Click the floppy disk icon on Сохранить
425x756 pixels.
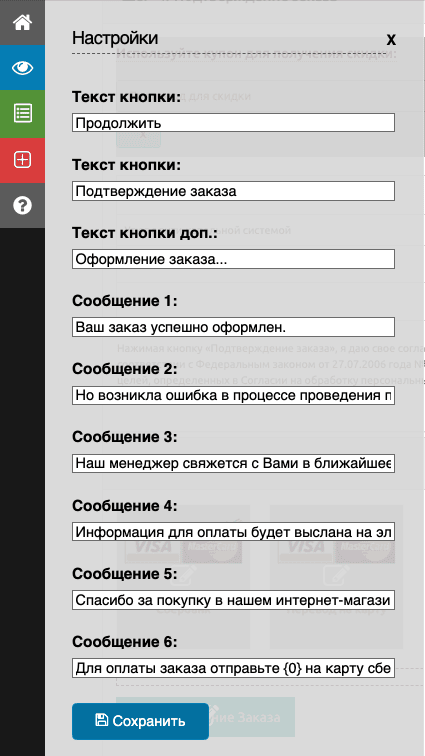click(102, 720)
